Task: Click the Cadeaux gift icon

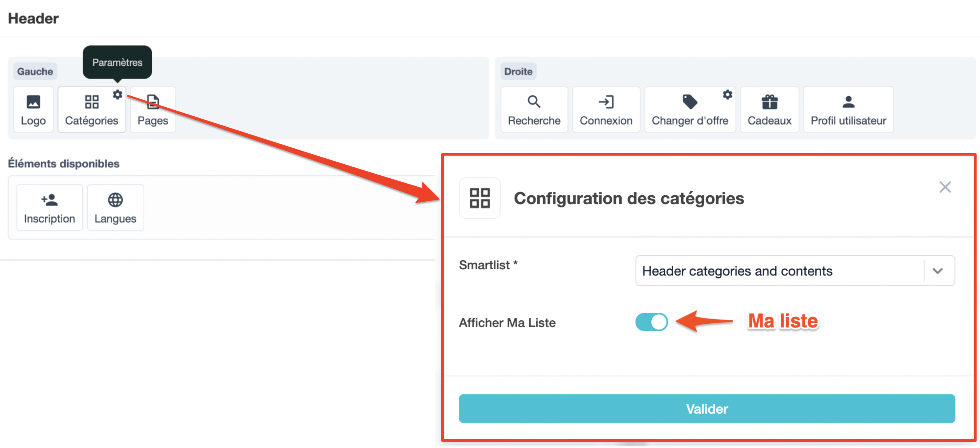Action: coord(769,102)
